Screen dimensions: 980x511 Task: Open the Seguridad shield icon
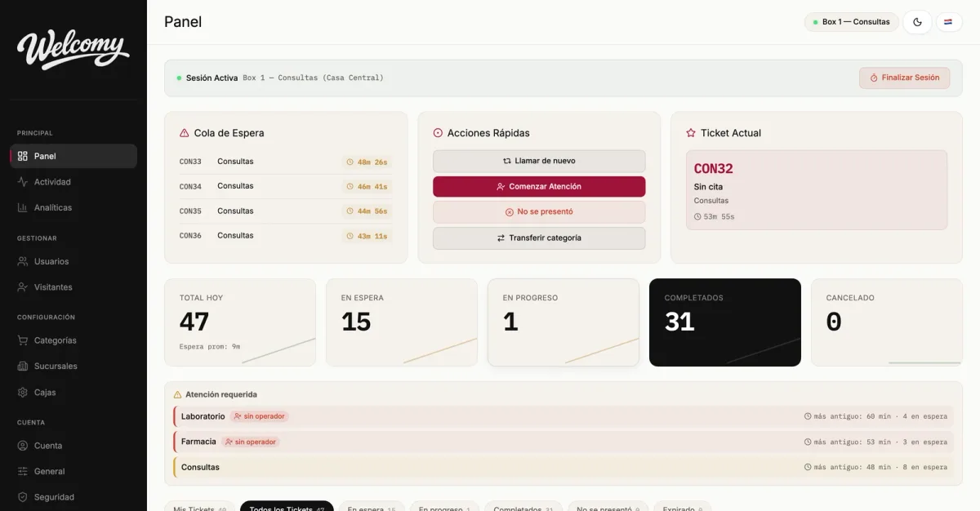pos(23,497)
